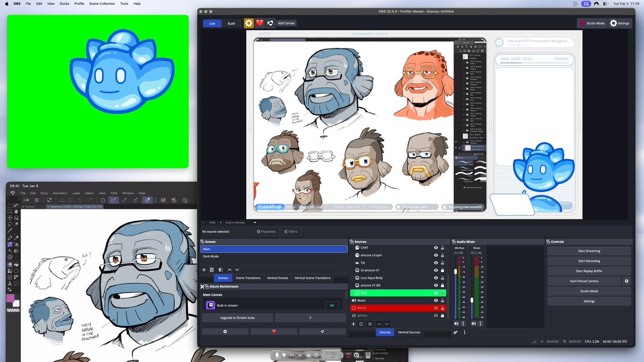Select lasso selection tool in drawing app
This screenshot has height=362, width=644.
click(10, 225)
